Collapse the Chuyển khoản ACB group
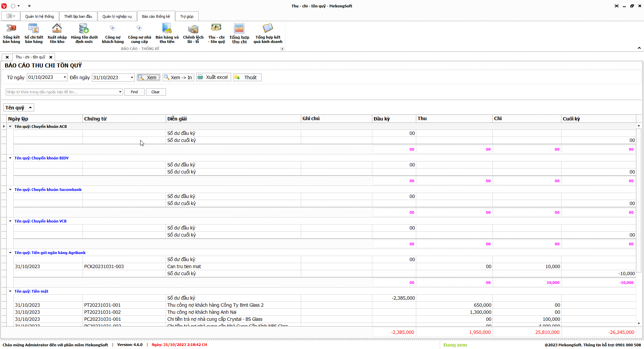This screenshot has height=349, width=644. (x=10, y=127)
